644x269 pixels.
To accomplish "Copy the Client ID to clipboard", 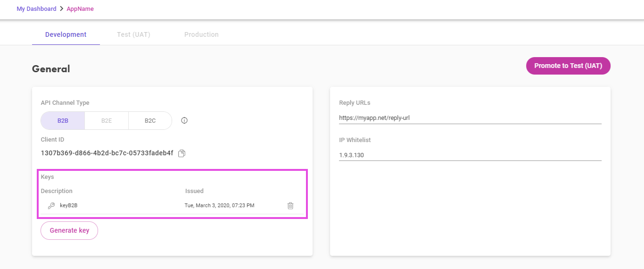I will 182,153.
